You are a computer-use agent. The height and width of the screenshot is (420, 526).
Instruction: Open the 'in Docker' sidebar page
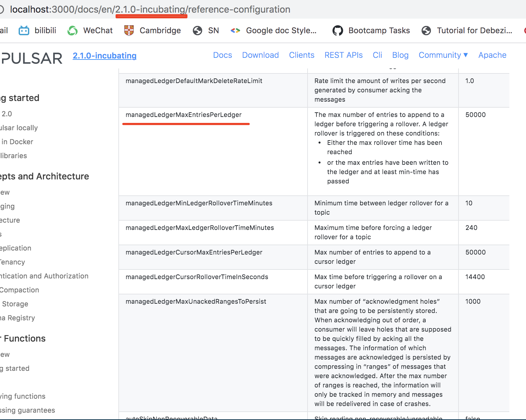pos(17,142)
